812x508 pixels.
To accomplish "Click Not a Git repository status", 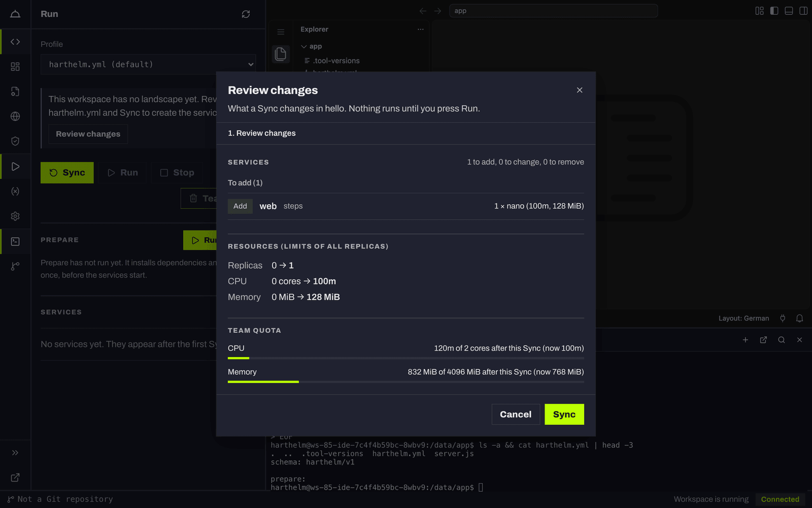I will [60, 499].
